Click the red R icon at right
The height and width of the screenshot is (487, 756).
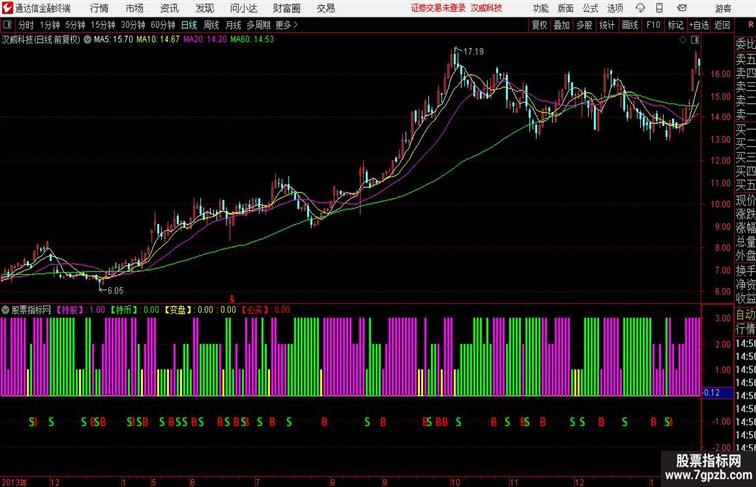tap(751, 25)
